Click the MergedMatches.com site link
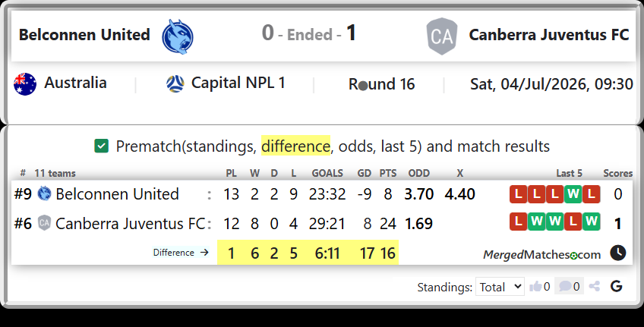This screenshot has width=644, height=327. click(x=541, y=255)
